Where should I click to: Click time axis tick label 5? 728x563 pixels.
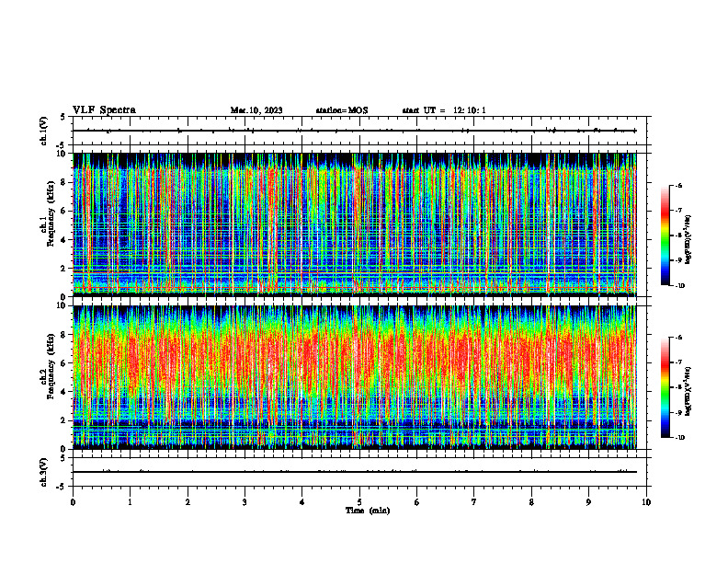tap(359, 502)
